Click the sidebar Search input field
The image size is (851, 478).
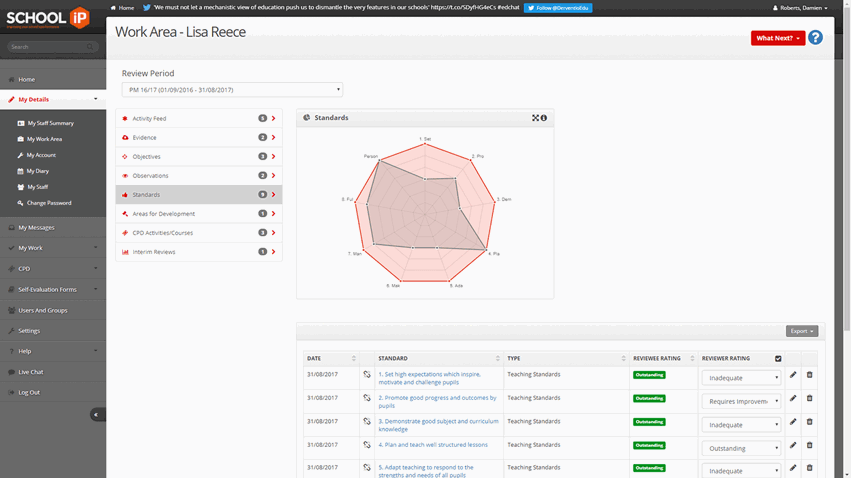pyautogui.click(x=53, y=47)
